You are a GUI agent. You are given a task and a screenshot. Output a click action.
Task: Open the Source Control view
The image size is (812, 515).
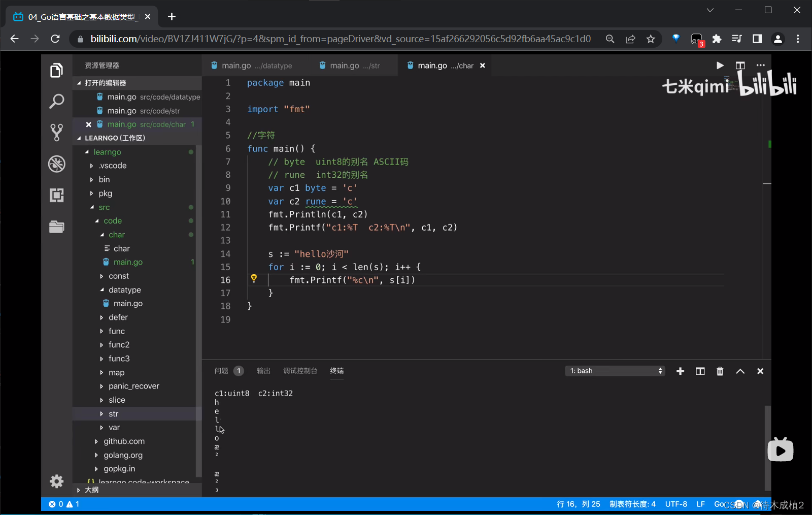(x=56, y=133)
